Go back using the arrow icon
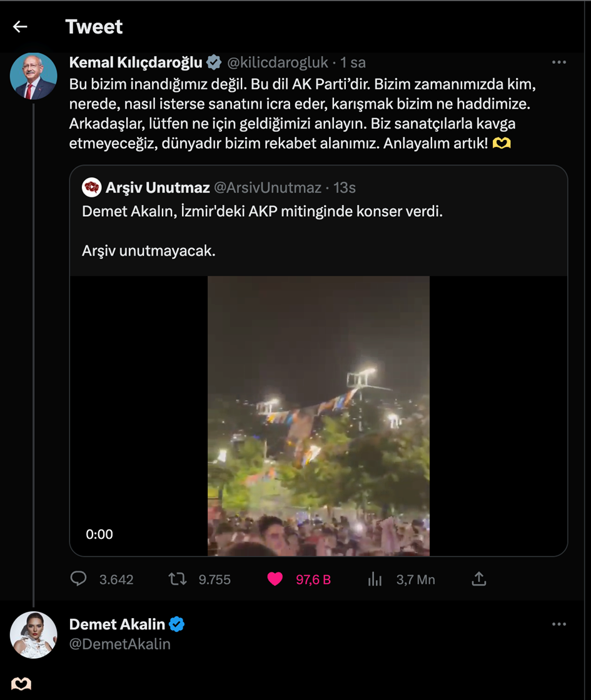 [20, 26]
